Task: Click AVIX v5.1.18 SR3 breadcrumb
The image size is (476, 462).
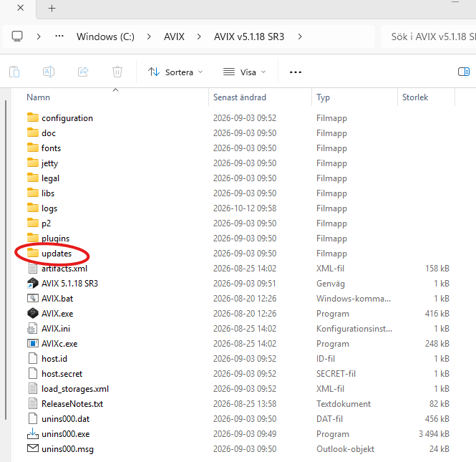Action: pos(249,37)
